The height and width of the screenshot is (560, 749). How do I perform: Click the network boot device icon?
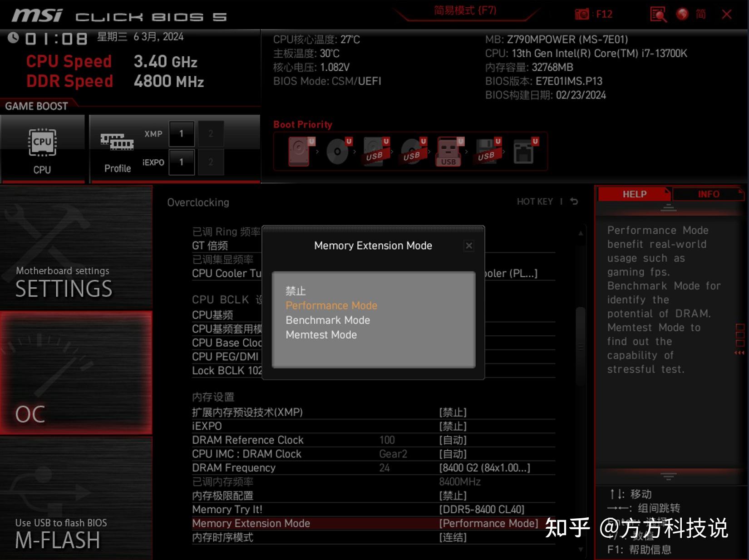click(525, 151)
